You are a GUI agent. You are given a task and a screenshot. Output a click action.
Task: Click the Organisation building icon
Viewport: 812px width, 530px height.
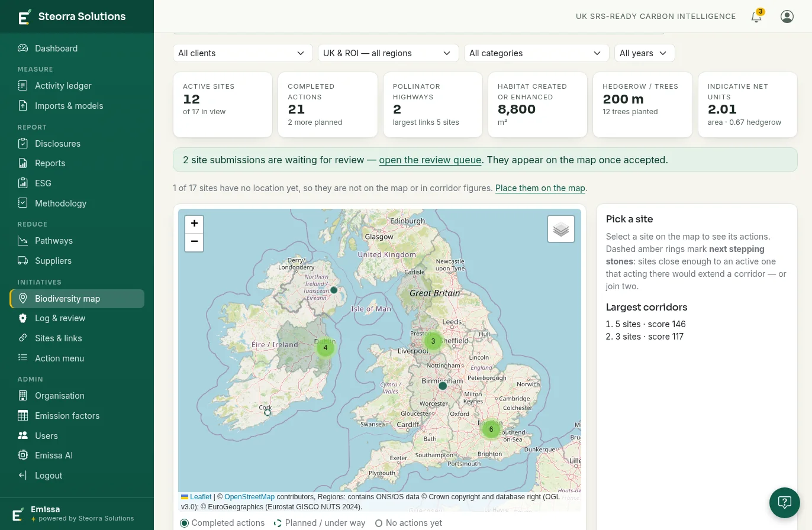click(23, 396)
